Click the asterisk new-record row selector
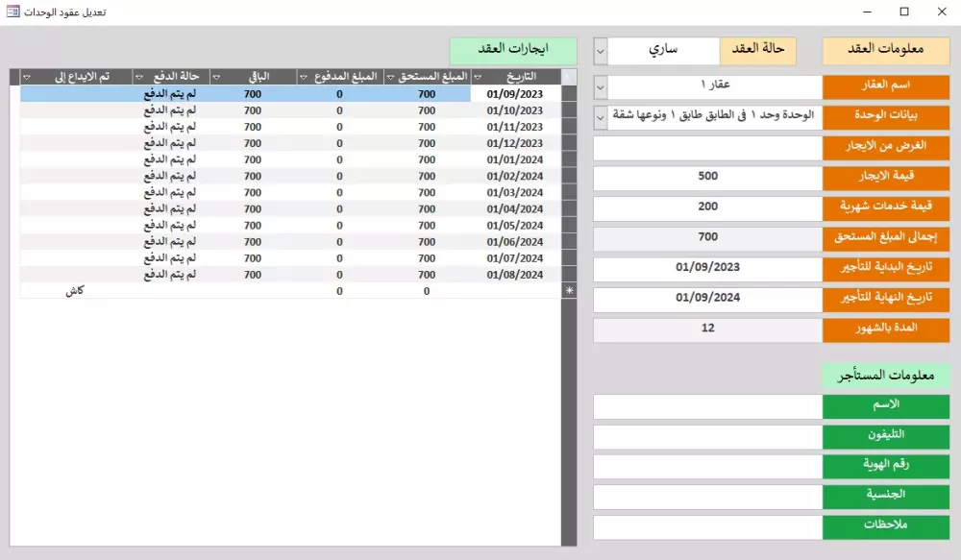Image resolution: width=961 pixels, height=560 pixels. click(x=567, y=288)
